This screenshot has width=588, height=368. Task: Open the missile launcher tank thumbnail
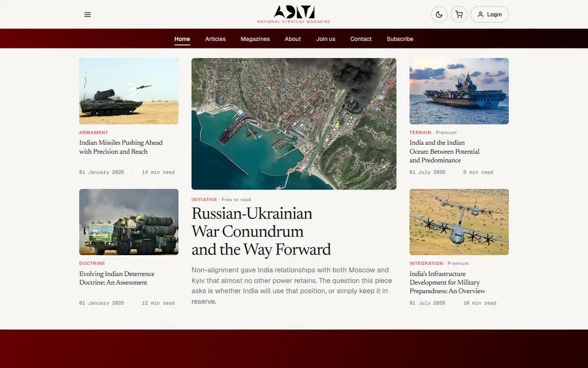click(x=129, y=91)
